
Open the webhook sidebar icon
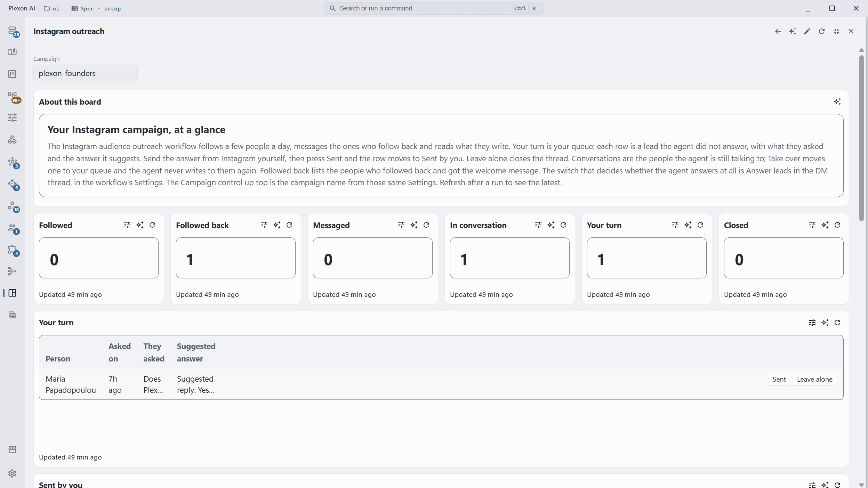12,140
